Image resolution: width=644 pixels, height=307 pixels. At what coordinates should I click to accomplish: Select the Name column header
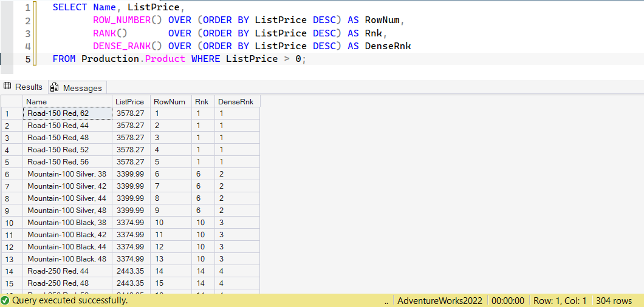coord(67,102)
